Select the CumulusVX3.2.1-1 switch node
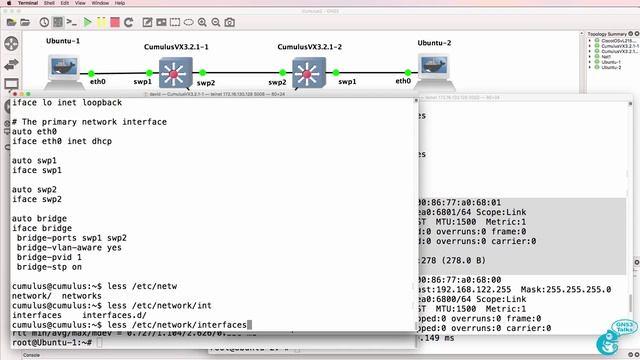The height and width of the screenshot is (360, 640). click(x=176, y=73)
